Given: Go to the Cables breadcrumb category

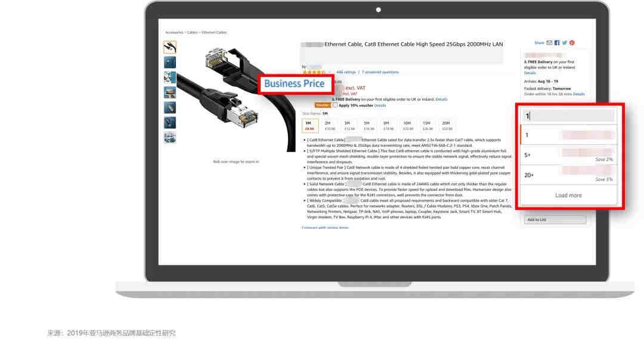Looking at the screenshot, I should pyautogui.click(x=192, y=32).
